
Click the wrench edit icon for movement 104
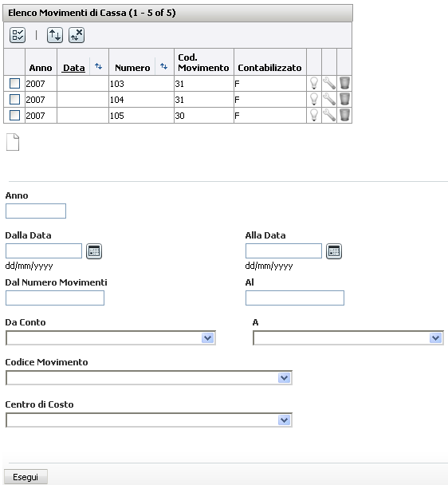tap(329, 99)
